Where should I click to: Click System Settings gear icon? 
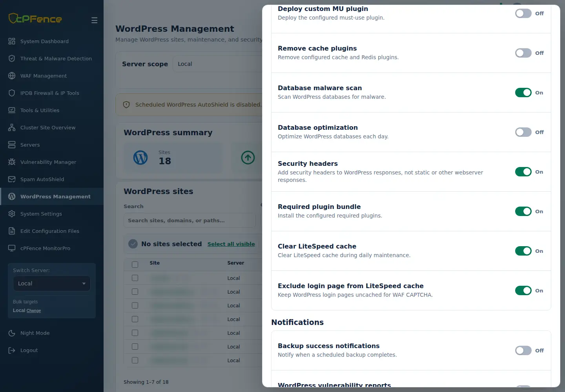[12, 214]
